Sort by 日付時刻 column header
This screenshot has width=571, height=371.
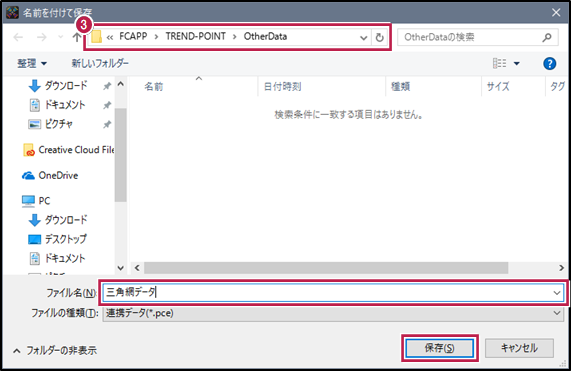[282, 87]
